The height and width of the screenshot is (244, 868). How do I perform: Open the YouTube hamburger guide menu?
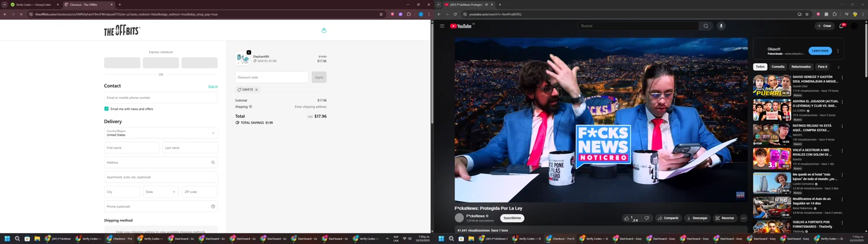(442, 26)
